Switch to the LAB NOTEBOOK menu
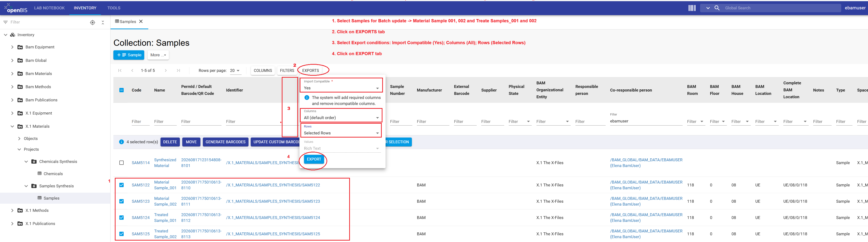This screenshot has width=868, height=242. click(x=50, y=8)
